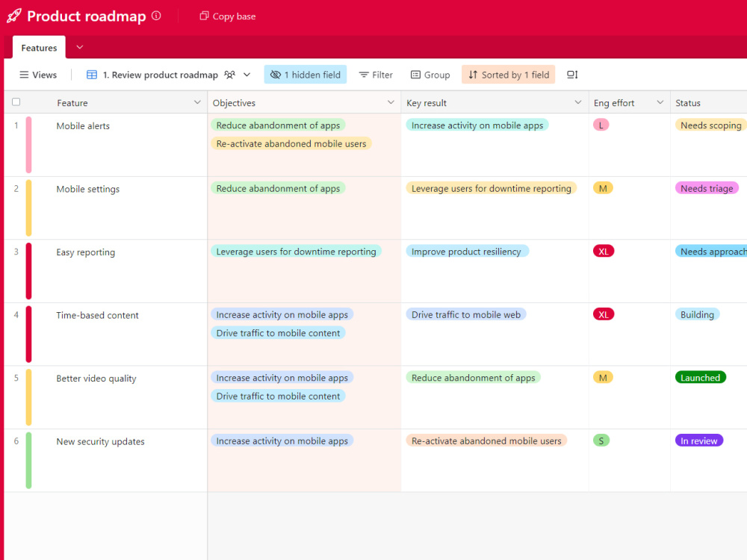Expand the Feature column dropdown
The height and width of the screenshot is (560, 747).
197,102
